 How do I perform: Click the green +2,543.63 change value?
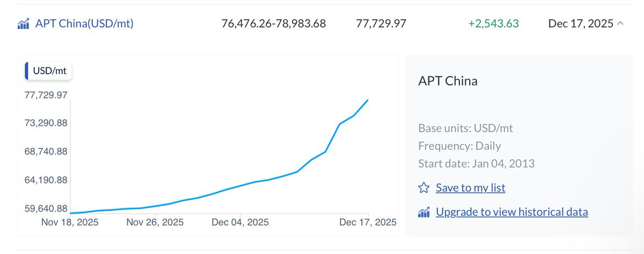(493, 24)
